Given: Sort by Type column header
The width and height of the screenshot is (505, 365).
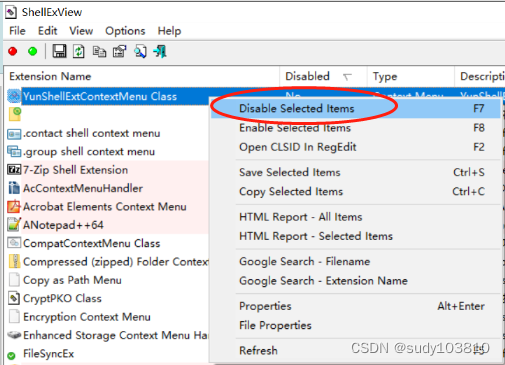Looking at the screenshot, I should tap(411, 77).
